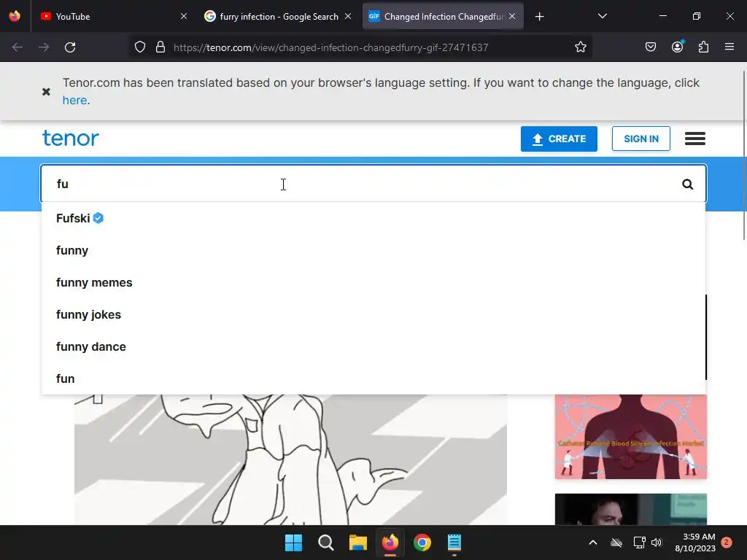747x560 pixels.
Task: Select the Changed Infection tenor tab
Action: (443, 16)
